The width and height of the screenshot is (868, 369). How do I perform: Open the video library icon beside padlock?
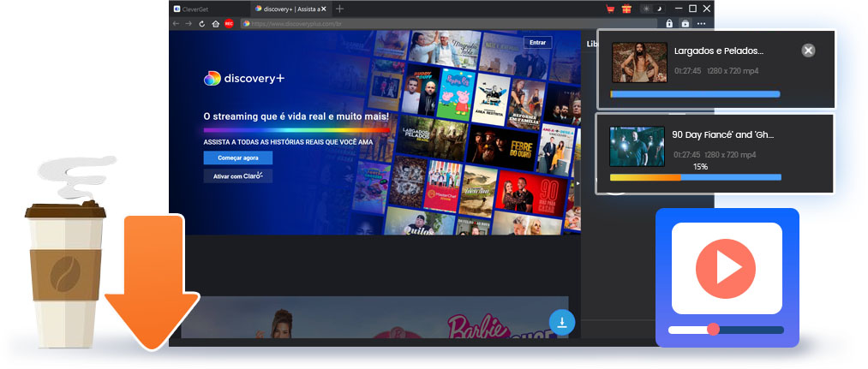685,24
